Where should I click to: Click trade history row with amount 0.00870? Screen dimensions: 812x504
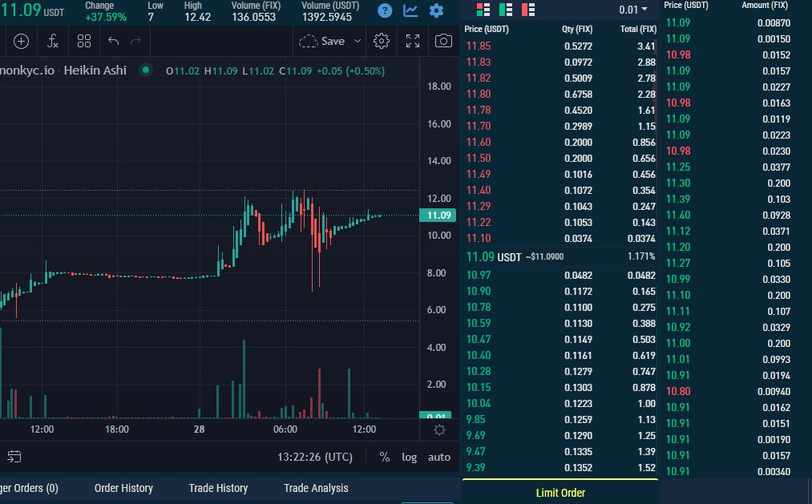click(x=728, y=22)
